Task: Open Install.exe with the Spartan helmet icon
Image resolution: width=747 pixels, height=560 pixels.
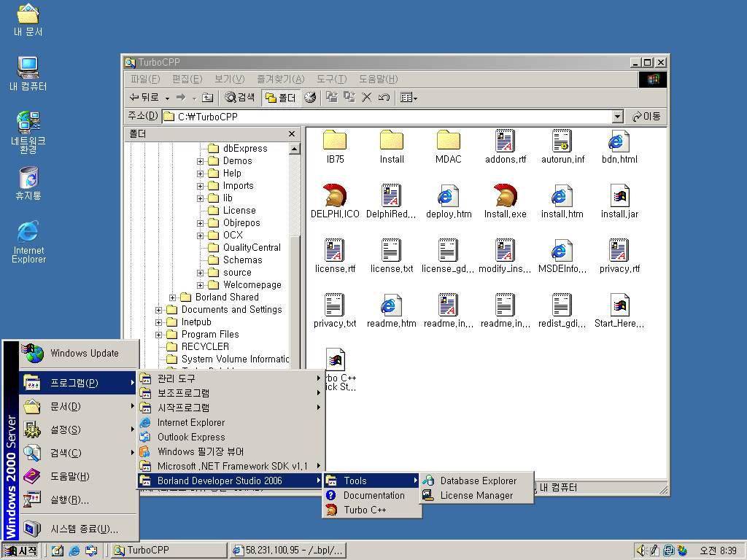Action: pos(505,196)
